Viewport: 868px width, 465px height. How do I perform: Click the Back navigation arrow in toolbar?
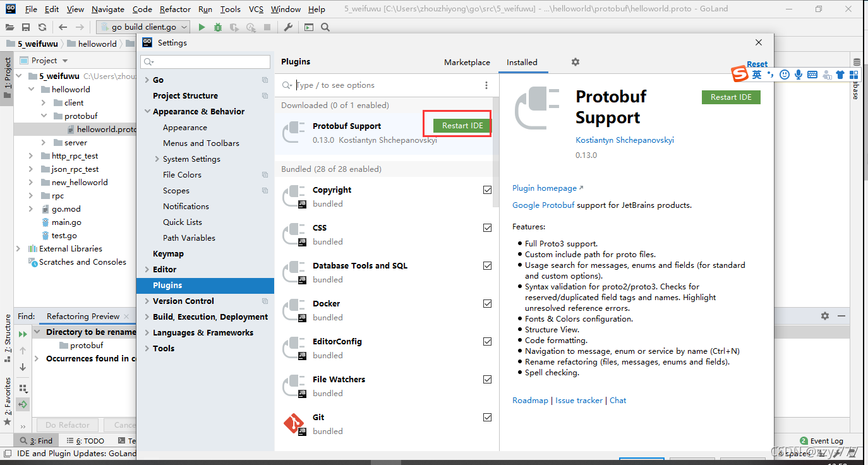[x=63, y=27]
